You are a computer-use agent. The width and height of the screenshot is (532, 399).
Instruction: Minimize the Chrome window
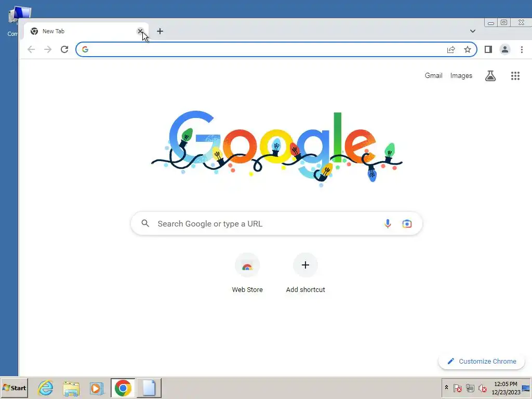490,23
